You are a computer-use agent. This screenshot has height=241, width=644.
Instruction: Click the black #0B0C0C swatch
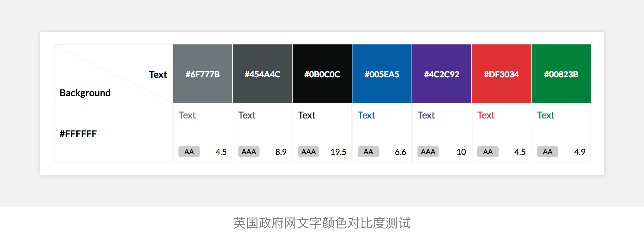coord(322,74)
